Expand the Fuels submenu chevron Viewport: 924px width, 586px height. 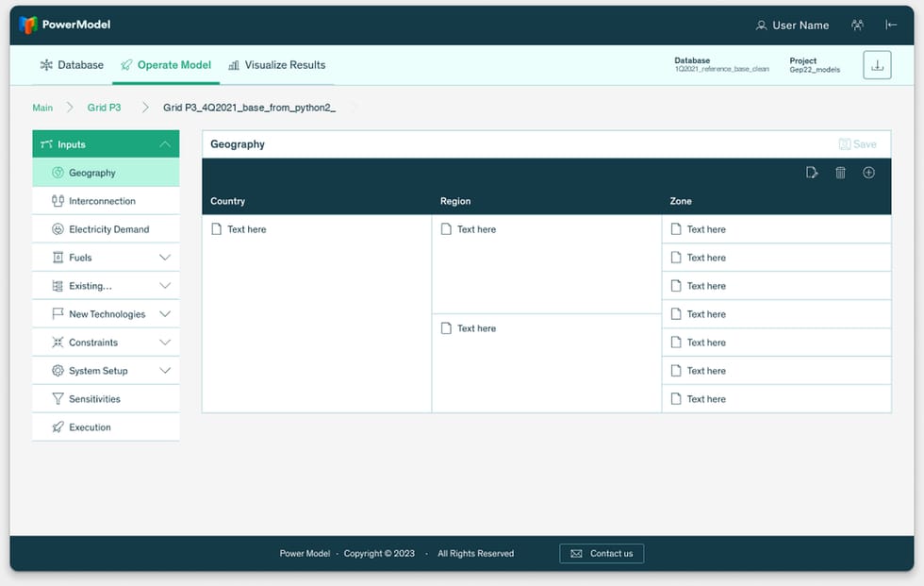(165, 258)
